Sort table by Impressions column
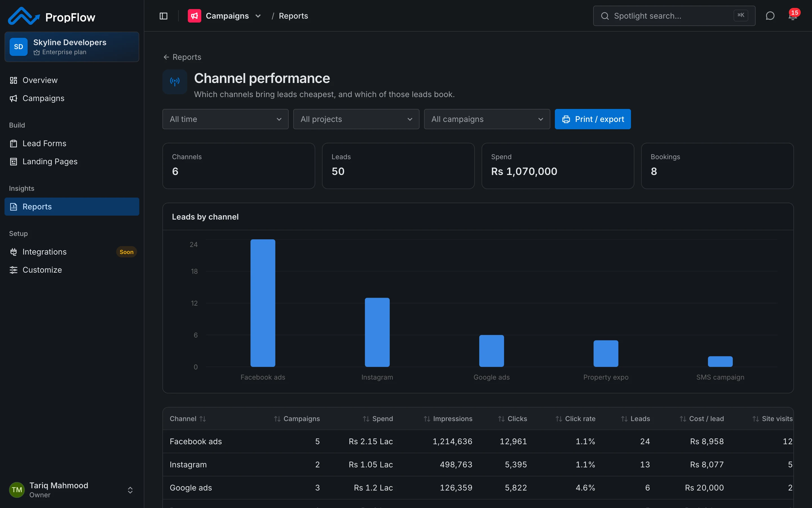This screenshot has width=812, height=508. [x=448, y=419]
